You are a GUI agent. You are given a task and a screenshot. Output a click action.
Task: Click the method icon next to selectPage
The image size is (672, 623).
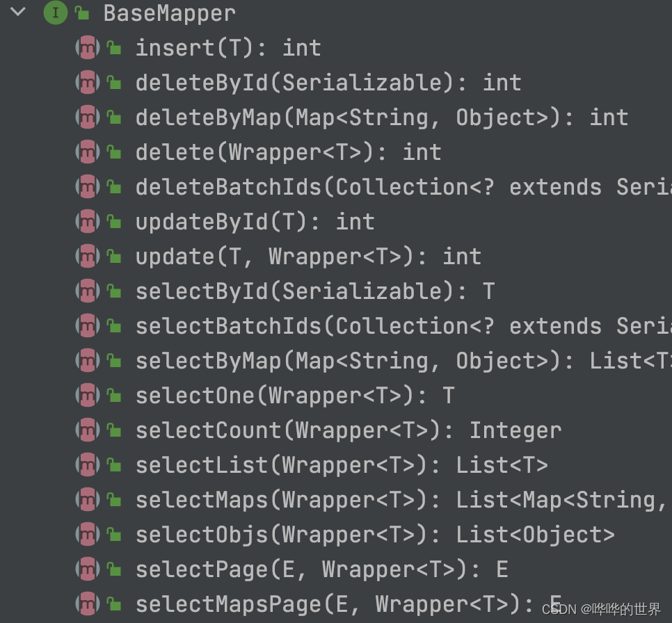point(88,569)
